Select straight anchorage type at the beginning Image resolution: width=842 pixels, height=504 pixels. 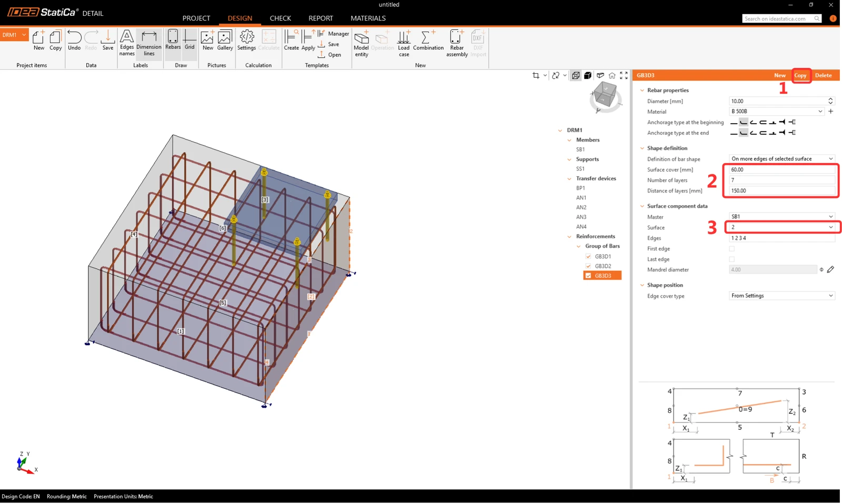point(734,122)
